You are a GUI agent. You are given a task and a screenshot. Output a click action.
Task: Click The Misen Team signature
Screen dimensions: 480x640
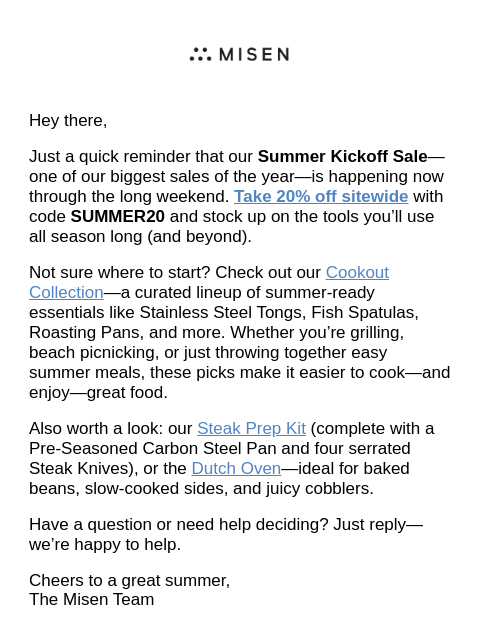pos(91,600)
